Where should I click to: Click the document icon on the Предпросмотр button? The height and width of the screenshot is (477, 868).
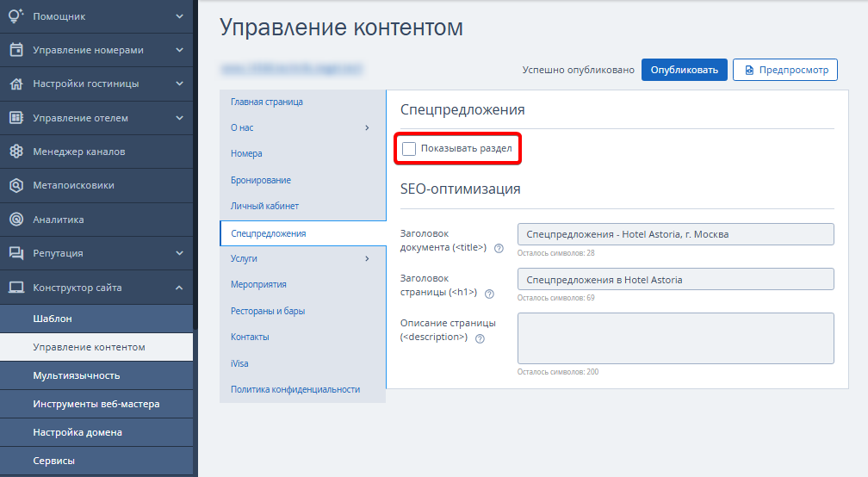[x=749, y=71]
